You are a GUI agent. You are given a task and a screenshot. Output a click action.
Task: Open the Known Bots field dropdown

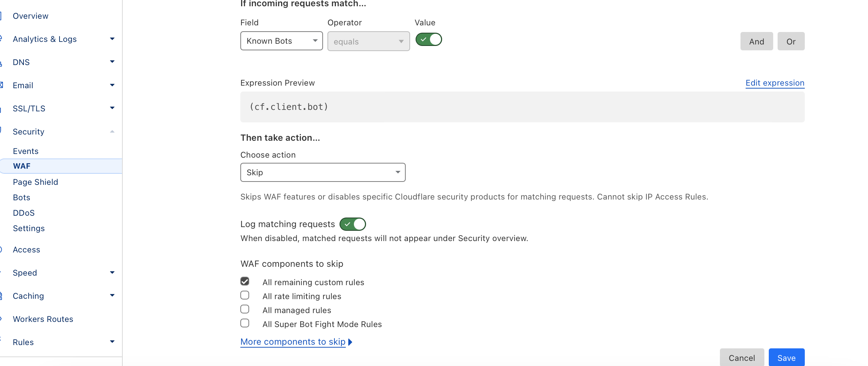[x=281, y=41]
